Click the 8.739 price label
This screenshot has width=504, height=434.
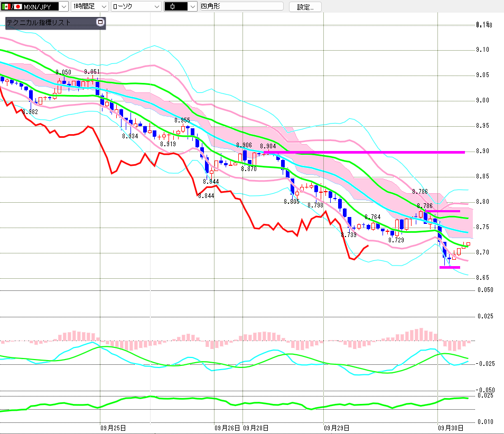pyautogui.click(x=349, y=235)
